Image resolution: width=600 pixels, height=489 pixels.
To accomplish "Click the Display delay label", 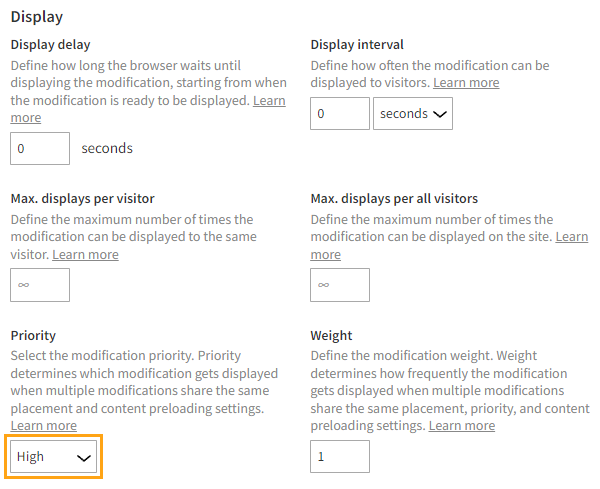I will (x=50, y=44).
